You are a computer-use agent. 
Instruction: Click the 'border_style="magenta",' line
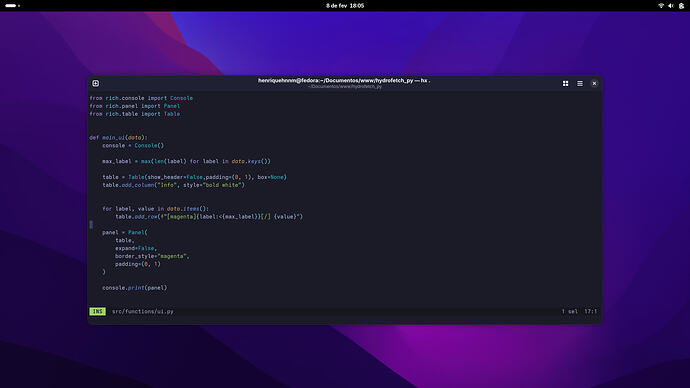coord(152,256)
